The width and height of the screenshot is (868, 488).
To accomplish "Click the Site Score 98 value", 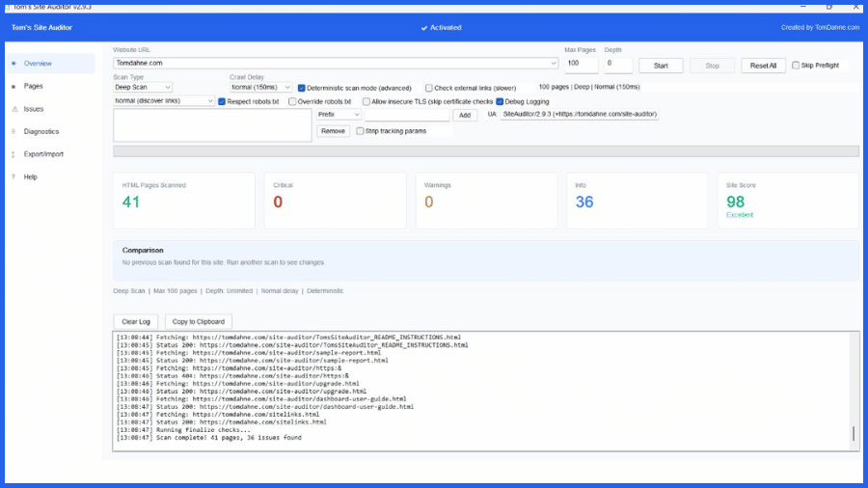I will [x=735, y=202].
